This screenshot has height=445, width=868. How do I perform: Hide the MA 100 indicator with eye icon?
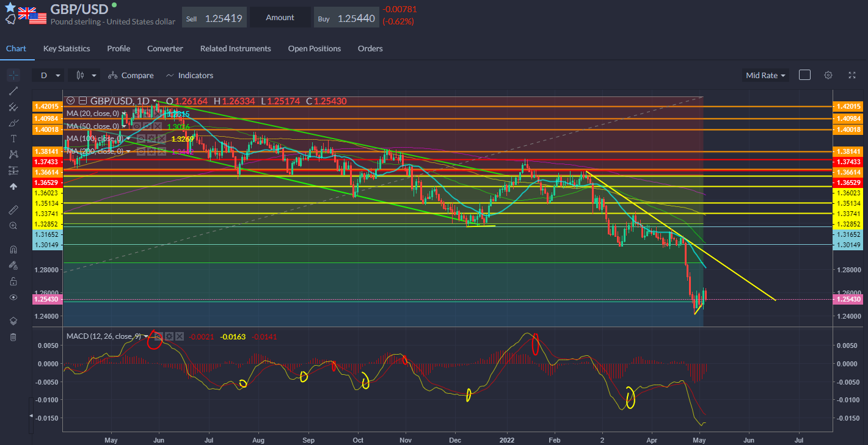(141, 139)
